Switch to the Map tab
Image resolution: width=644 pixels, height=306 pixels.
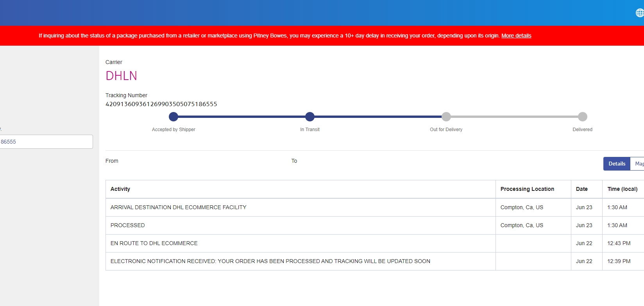(x=639, y=164)
